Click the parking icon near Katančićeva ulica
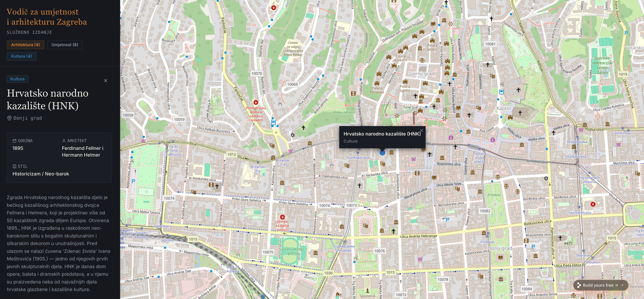 click(x=533, y=247)
